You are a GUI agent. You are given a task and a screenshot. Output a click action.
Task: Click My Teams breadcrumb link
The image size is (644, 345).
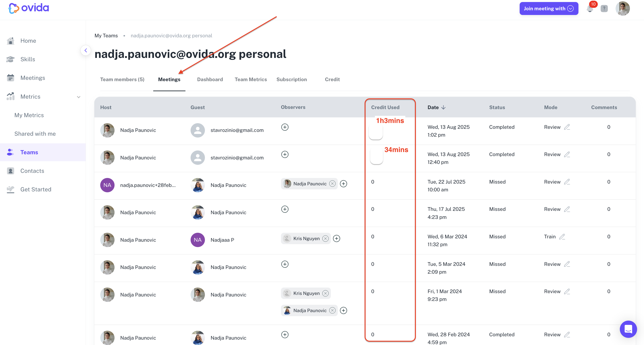tap(106, 36)
